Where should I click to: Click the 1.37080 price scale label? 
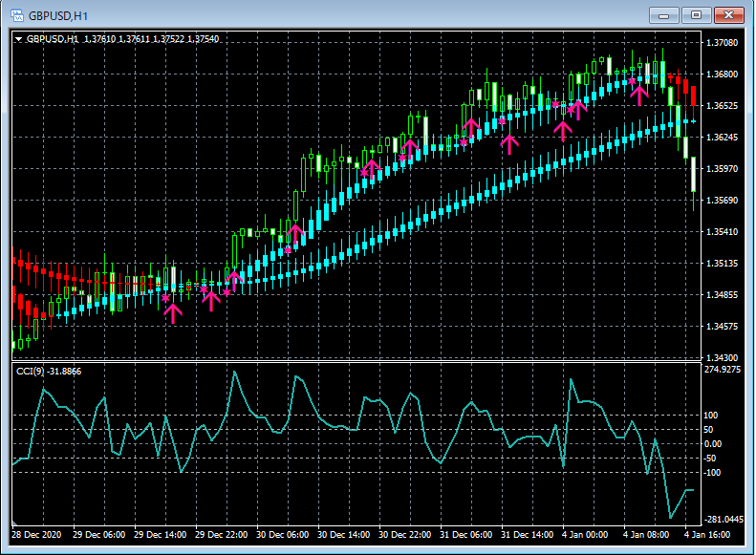point(722,43)
